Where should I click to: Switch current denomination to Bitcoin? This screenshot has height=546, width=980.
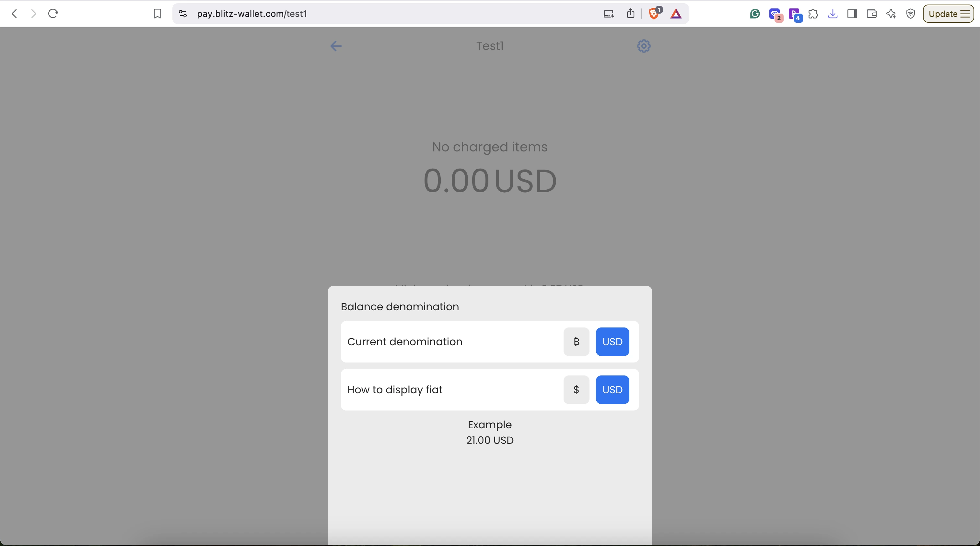576,341
